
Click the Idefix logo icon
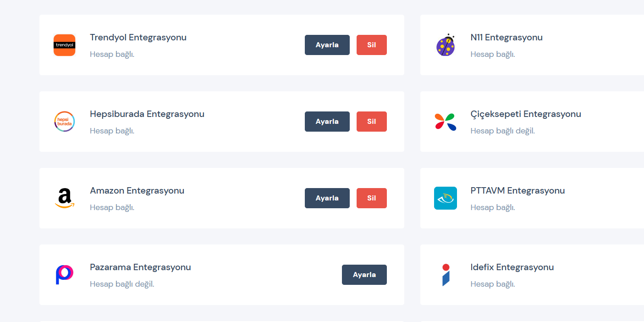(445, 275)
